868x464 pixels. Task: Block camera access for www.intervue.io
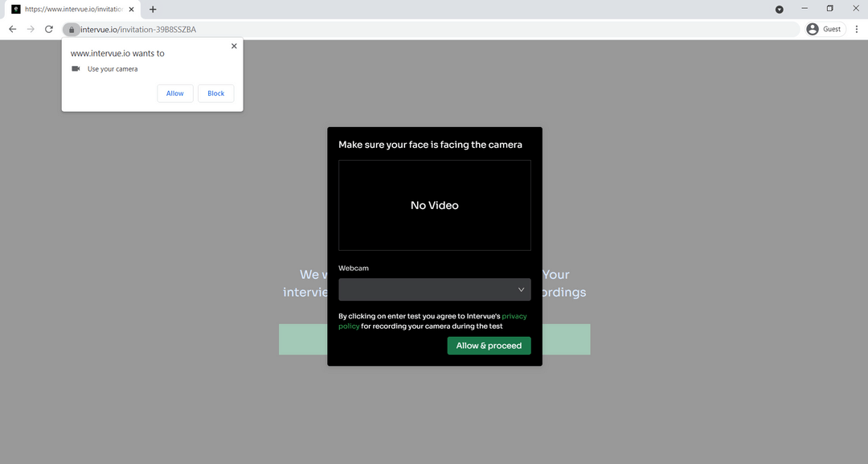[x=215, y=92]
